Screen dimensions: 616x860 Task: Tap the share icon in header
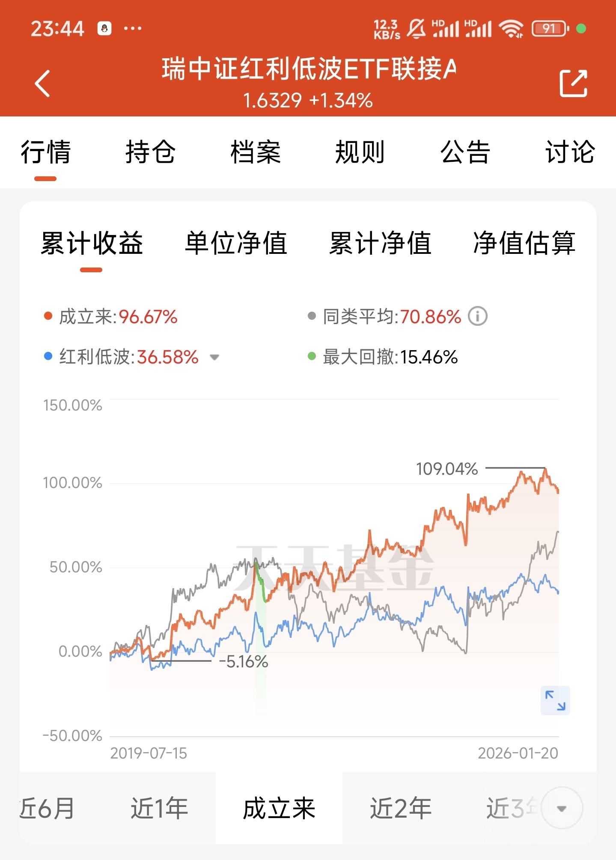coord(573,83)
